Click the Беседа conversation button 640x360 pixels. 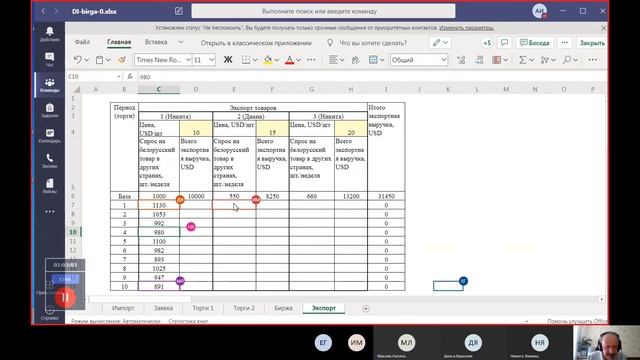535,42
